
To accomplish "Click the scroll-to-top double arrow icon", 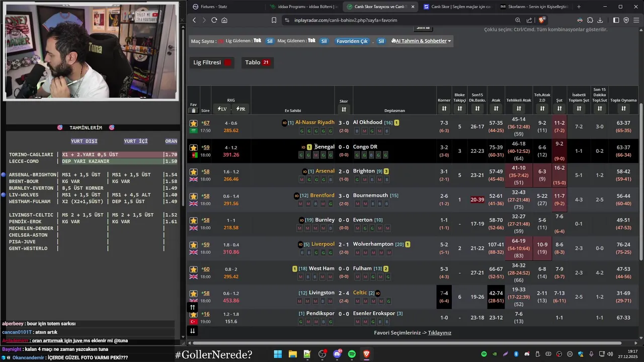I will pyautogui.click(x=192, y=307).
